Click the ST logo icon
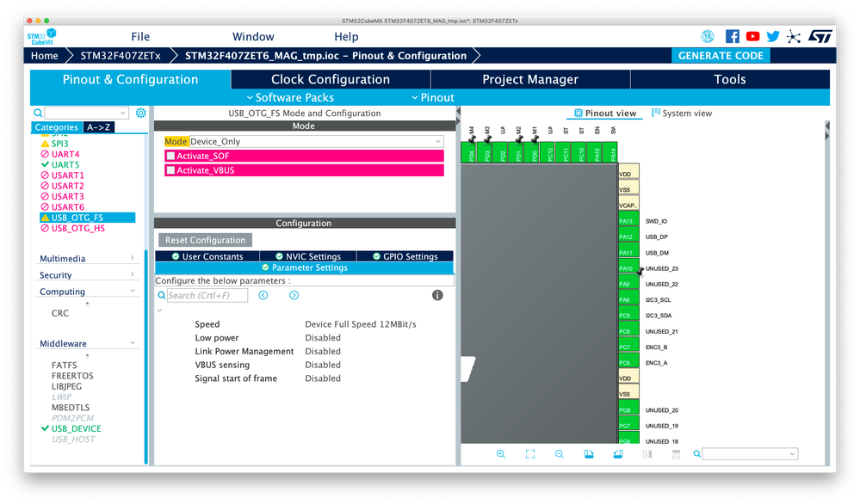This screenshot has width=860, height=504. pos(820,37)
